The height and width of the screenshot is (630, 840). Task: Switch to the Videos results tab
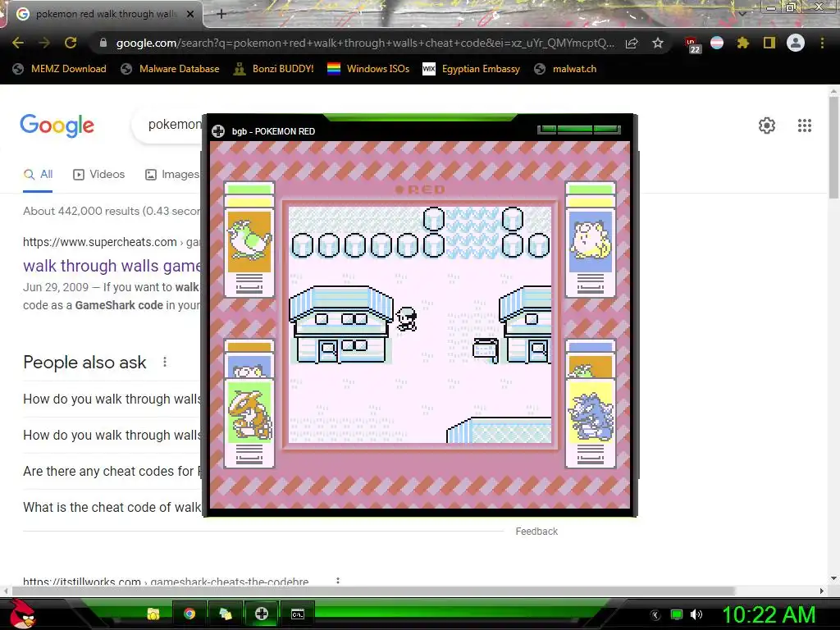pos(99,174)
